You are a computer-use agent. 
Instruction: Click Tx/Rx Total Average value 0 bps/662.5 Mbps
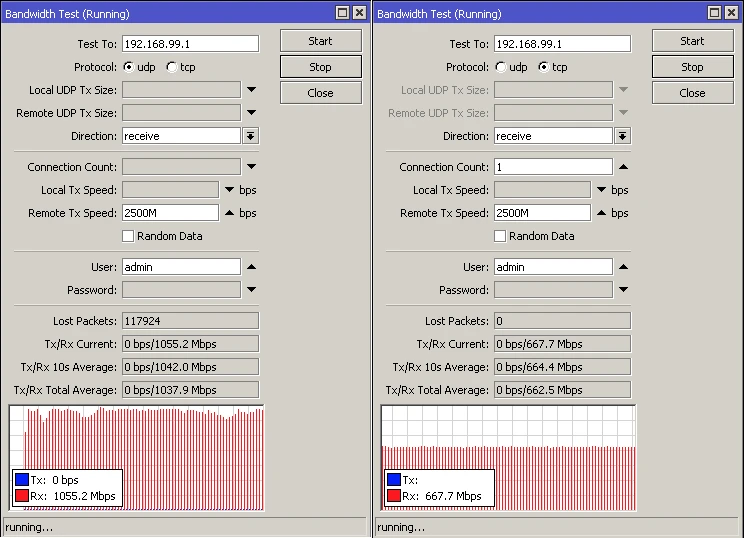click(x=562, y=390)
